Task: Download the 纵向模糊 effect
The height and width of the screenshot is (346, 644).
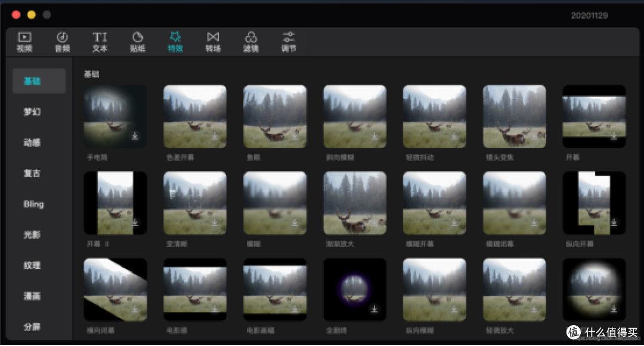Action: tap(454, 309)
